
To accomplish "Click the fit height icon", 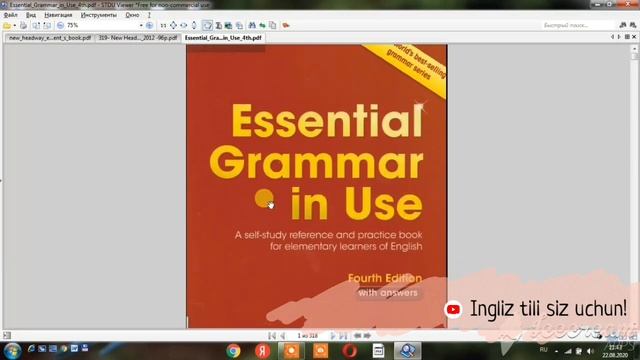I will pos(194,26).
